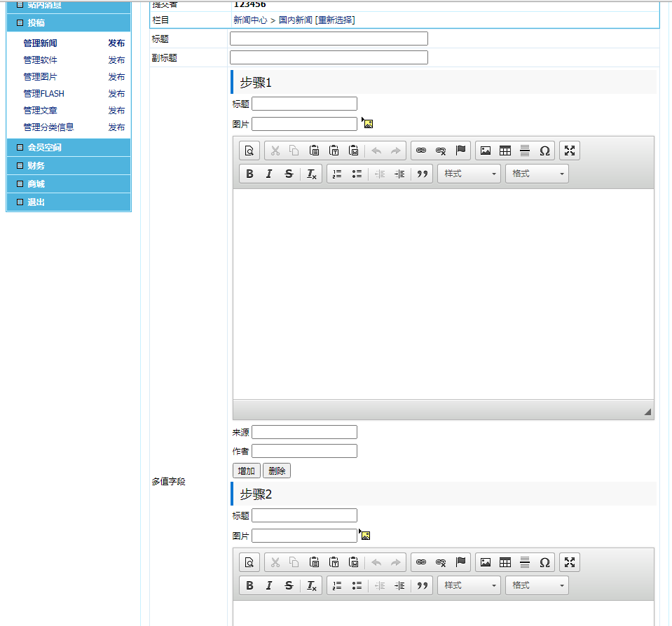Screen dimensions: 672x626
Task: Click the blockquote icon in 步骤1 editor
Action: tap(422, 174)
